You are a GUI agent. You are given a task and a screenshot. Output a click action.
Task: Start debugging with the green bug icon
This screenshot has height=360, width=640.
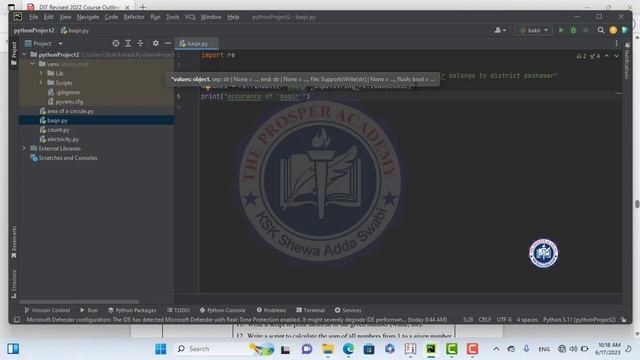(x=573, y=30)
